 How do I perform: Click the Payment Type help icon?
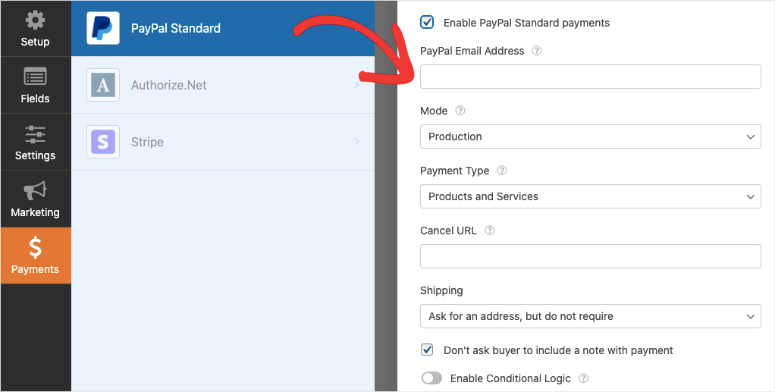tap(502, 171)
